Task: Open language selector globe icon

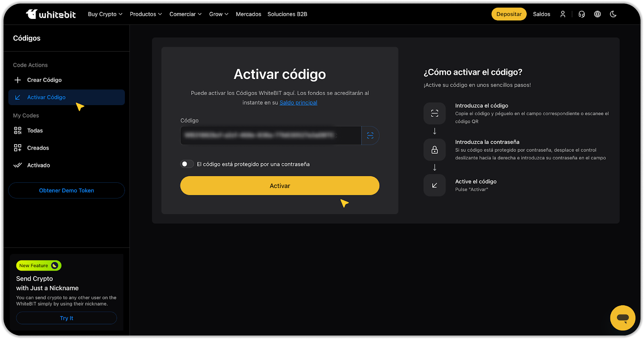Action: tap(597, 14)
